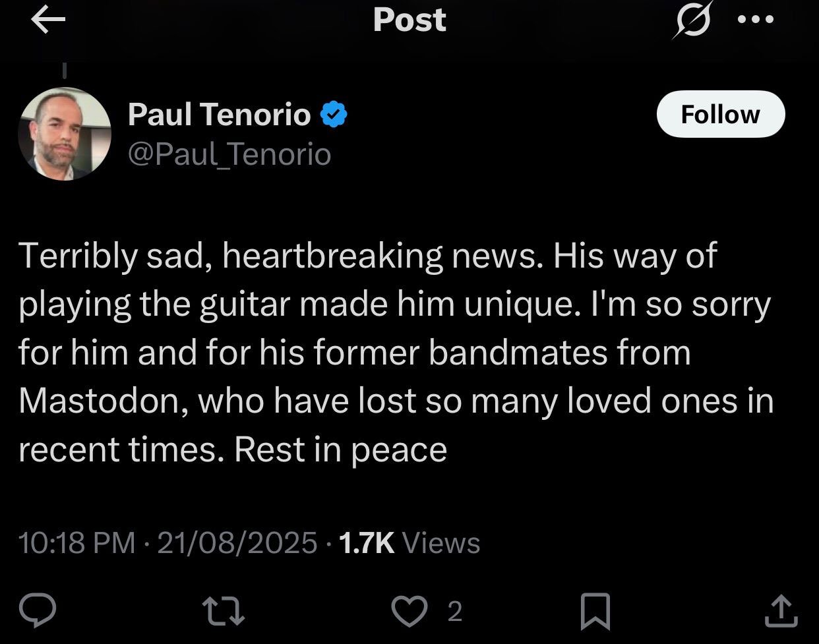Image resolution: width=819 pixels, height=644 pixels.
Task: View who liked the post via the count
Action: [x=454, y=613]
